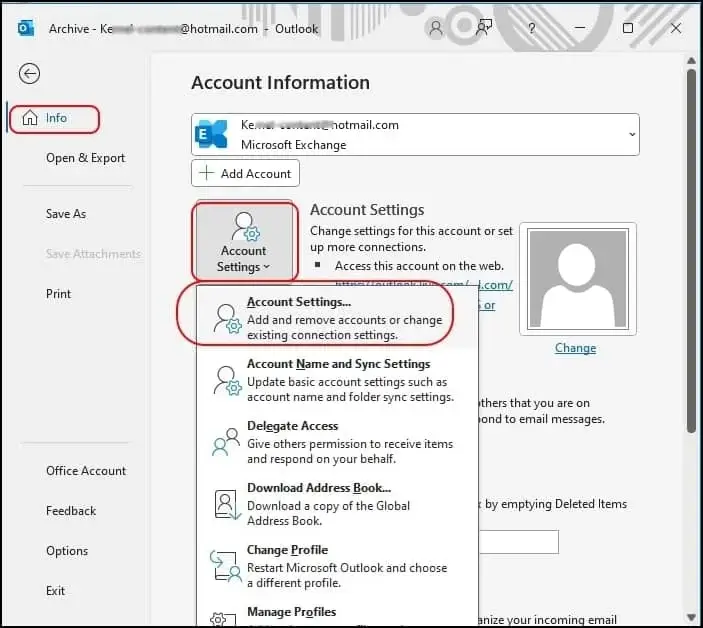This screenshot has height=628, width=703.
Task: Click the Account Information heading
Action: (281, 82)
